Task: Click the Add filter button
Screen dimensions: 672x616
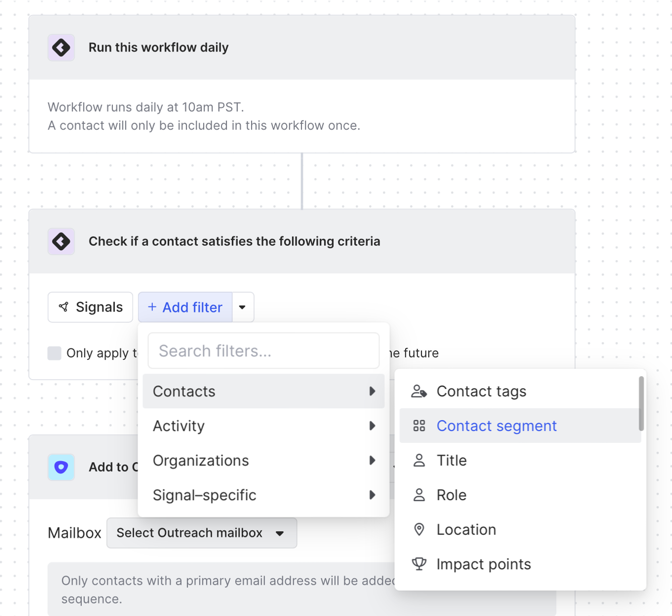Action: (185, 307)
